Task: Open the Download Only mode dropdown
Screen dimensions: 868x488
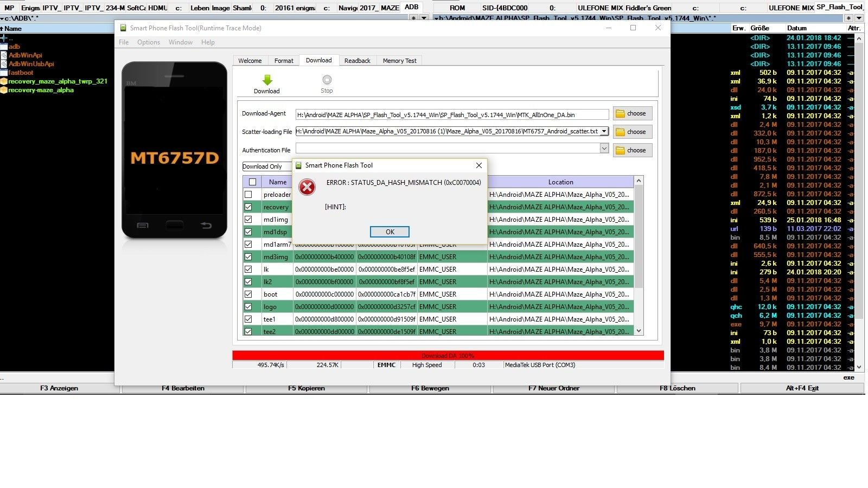Action: coord(267,166)
